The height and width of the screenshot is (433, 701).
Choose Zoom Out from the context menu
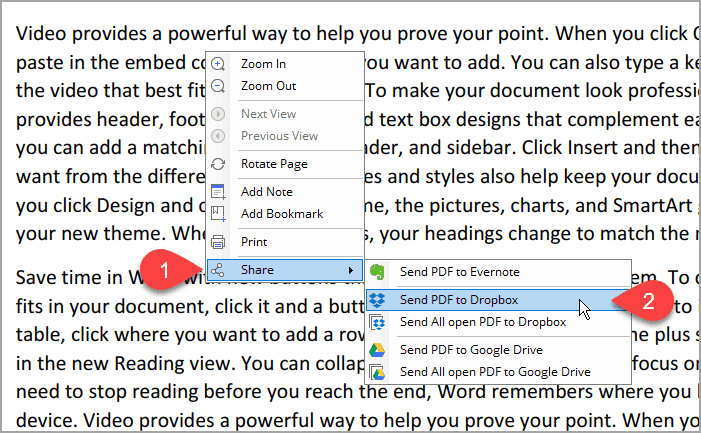pos(284,86)
